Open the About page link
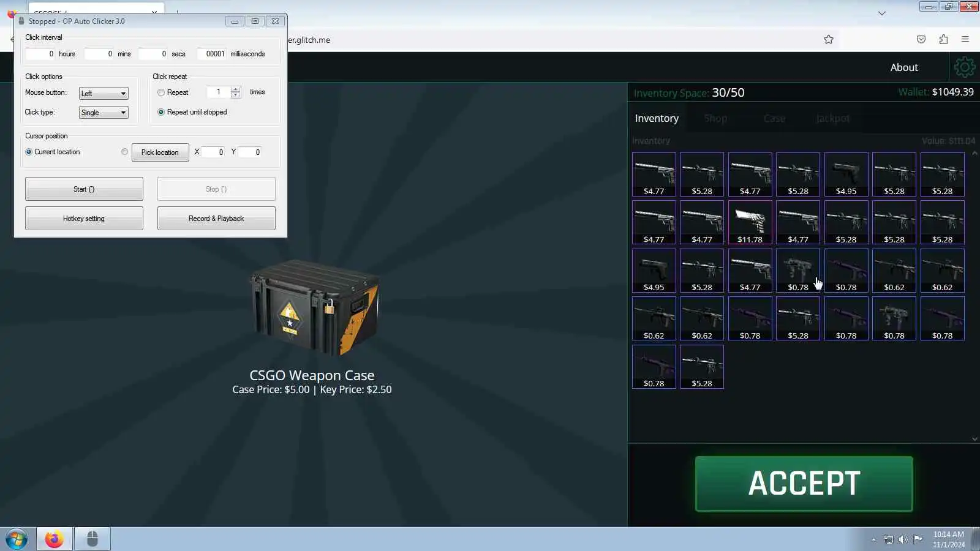The image size is (980, 551). pos(904,67)
